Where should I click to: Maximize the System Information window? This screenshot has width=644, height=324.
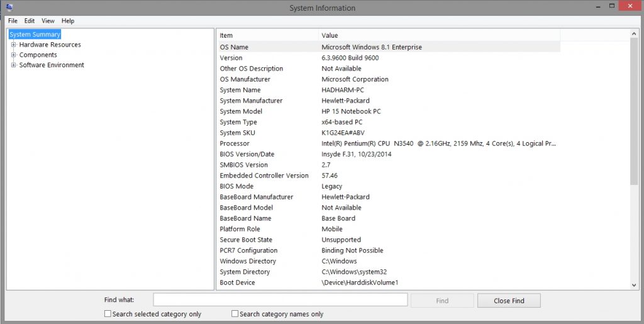612,5
